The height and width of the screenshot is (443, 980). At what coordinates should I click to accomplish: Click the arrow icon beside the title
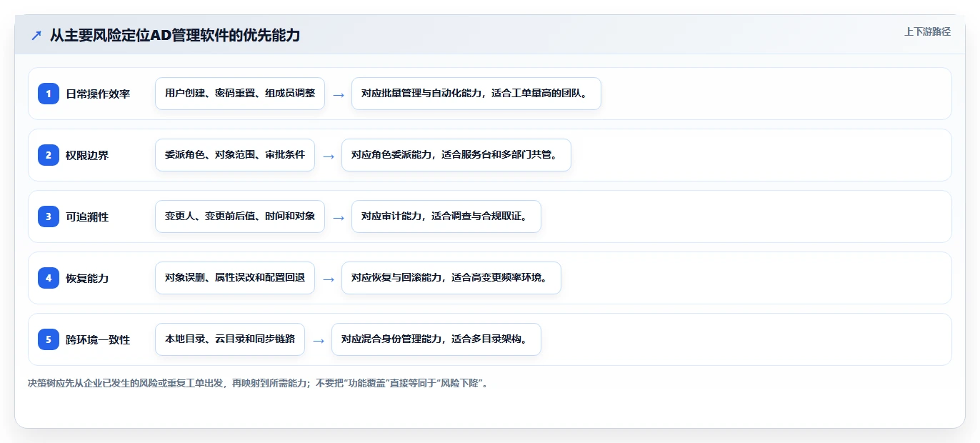pyautogui.click(x=36, y=35)
